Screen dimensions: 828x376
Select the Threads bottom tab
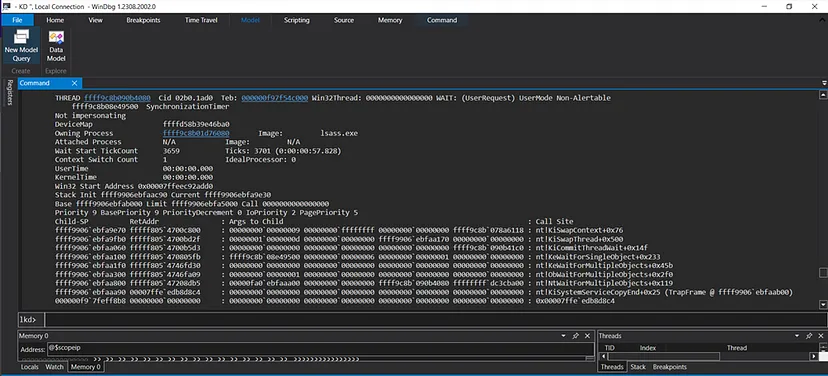coord(612,366)
